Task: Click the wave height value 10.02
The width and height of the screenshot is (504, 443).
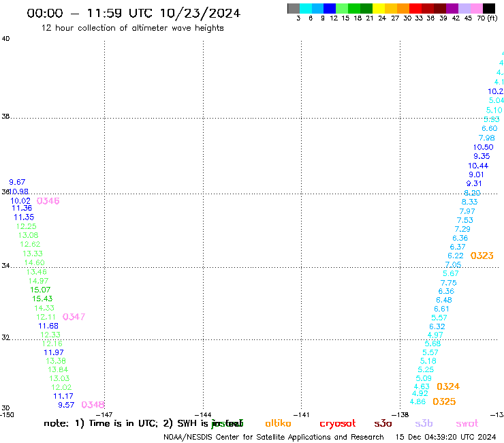Action: [x=20, y=201]
